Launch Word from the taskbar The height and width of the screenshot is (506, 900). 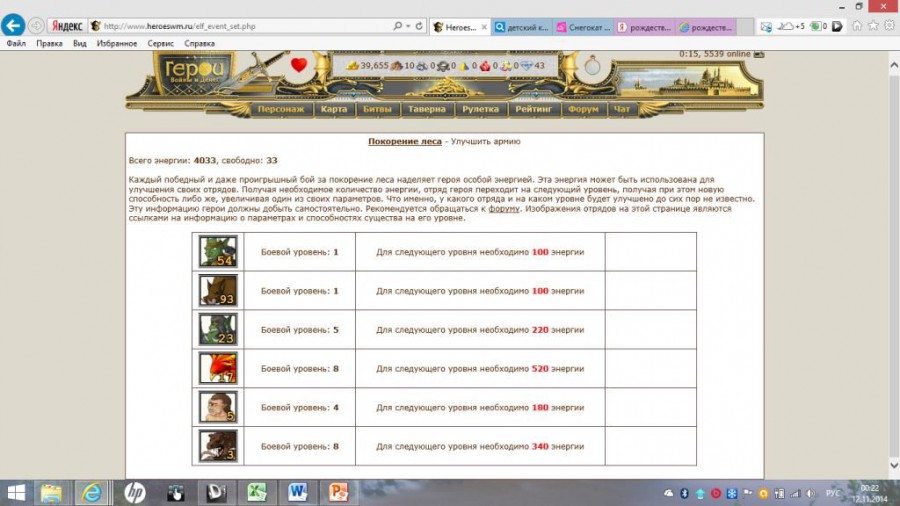click(x=298, y=492)
